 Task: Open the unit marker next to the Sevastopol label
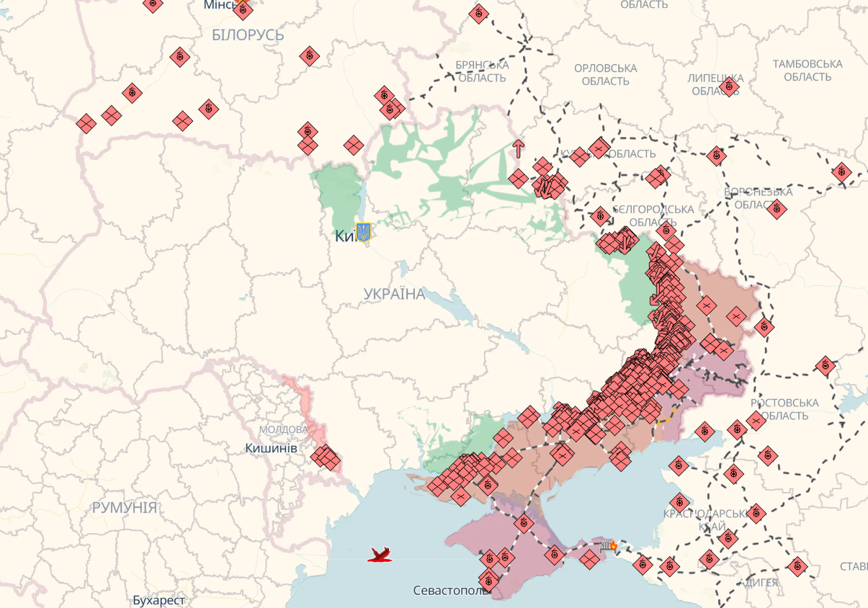pos(489,579)
